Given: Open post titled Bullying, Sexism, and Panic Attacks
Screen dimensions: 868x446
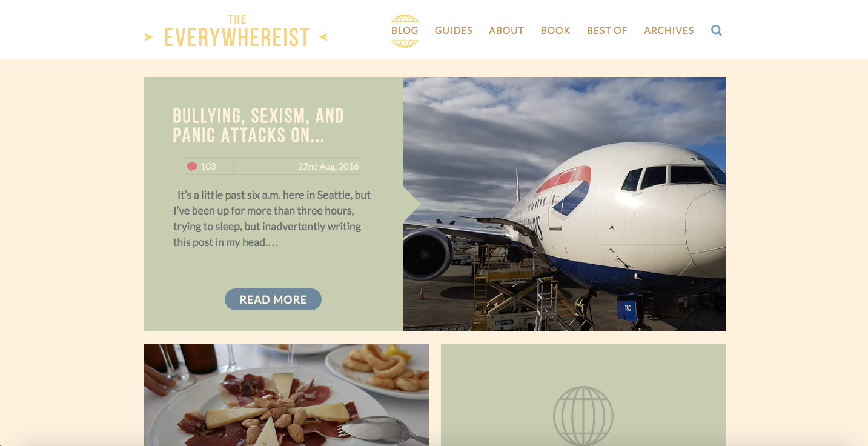Looking at the screenshot, I should tap(259, 125).
